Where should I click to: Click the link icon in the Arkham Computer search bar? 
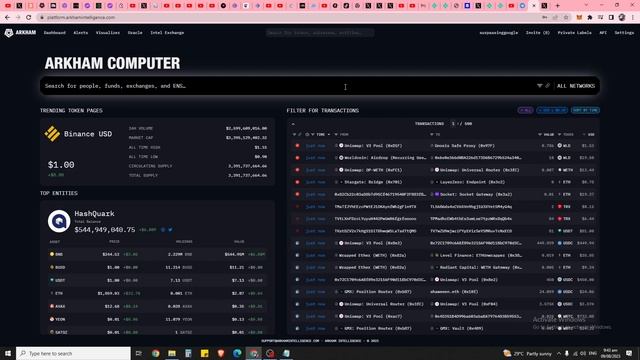tap(547, 86)
